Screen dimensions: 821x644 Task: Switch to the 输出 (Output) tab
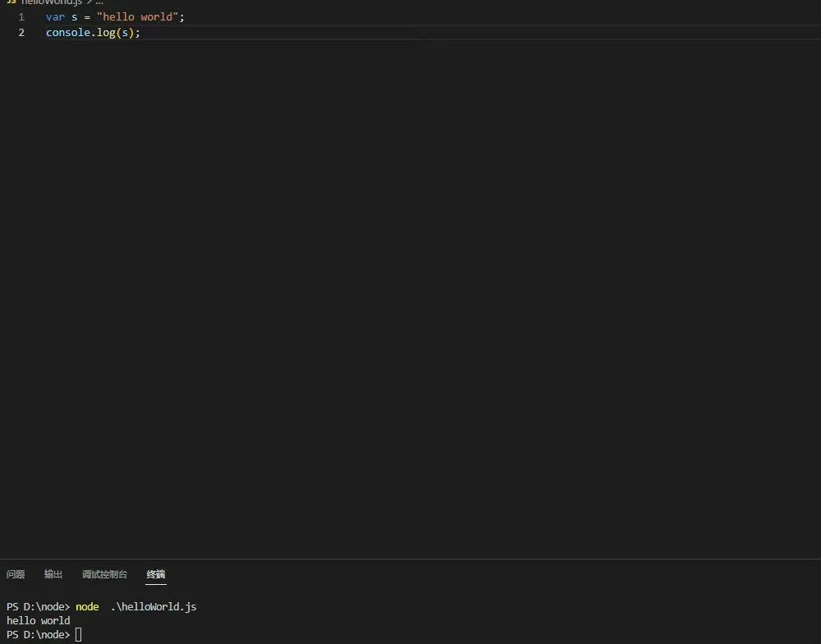(53, 574)
